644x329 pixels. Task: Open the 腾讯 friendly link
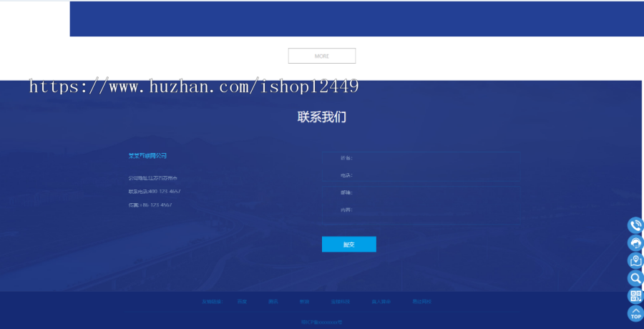(x=273, y=302)
